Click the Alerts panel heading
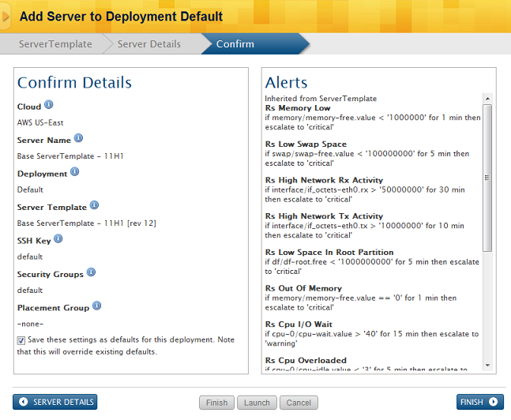This screenshot has height=420, width=511. click(286, 82)
